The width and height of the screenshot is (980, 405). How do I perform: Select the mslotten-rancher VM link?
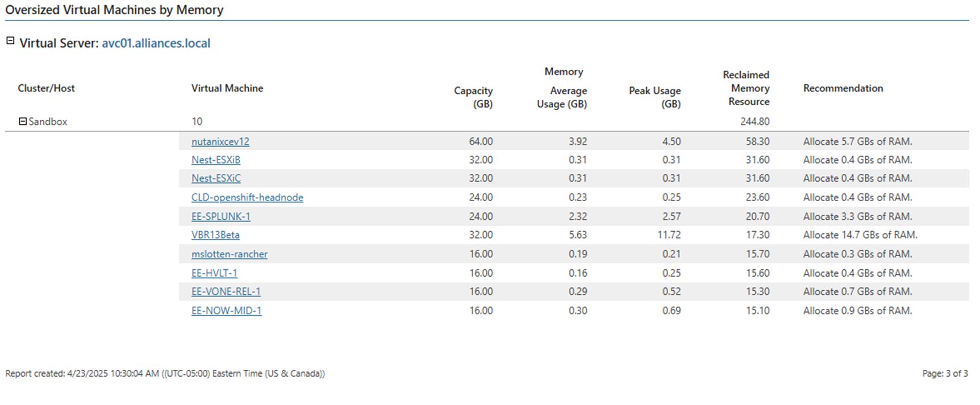tap(229, 254)
